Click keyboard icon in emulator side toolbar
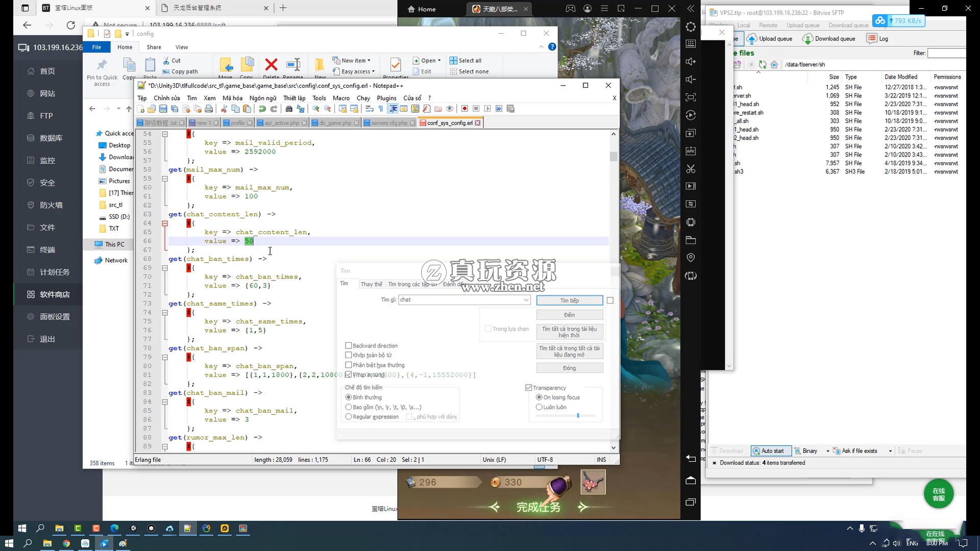Screen dimensions: 980x551 pos(691,44)
